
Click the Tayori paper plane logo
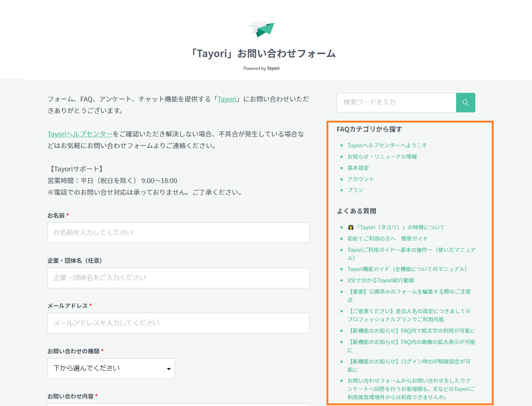point(262,29)
